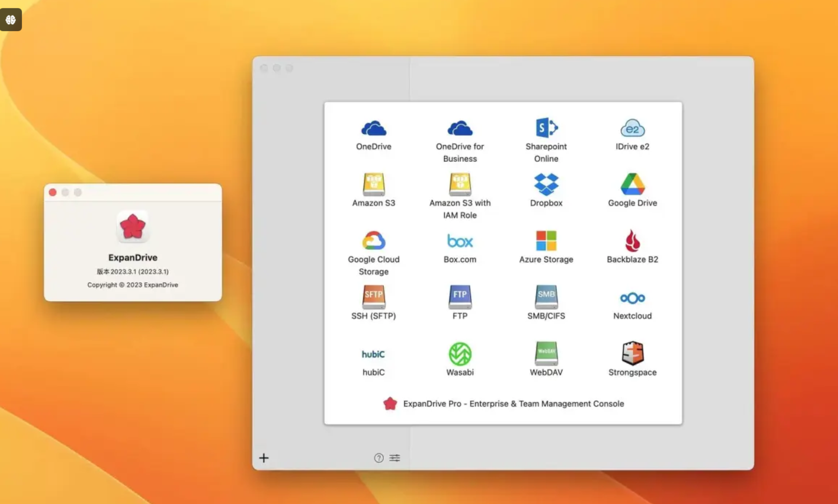Open Google Cloud Storage option
The height and width of the screenshot is (504, 838).
[373, 241]
